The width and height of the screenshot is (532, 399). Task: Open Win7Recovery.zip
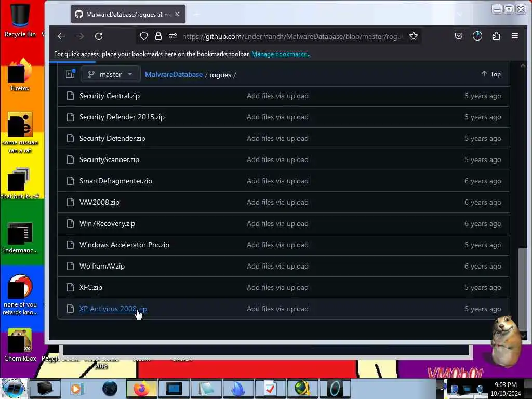coord(107,223)
